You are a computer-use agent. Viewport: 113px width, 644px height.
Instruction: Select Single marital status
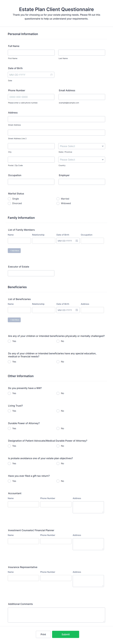click(x=9, y=199)
